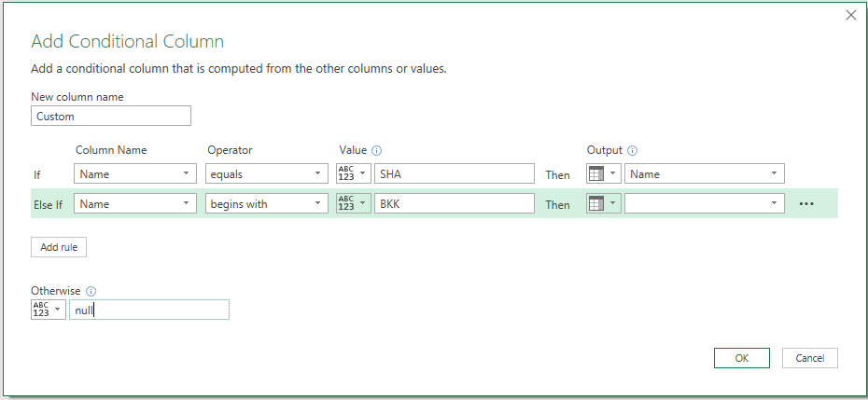Open the empty Else If Output dropdown

pos(705,204)
